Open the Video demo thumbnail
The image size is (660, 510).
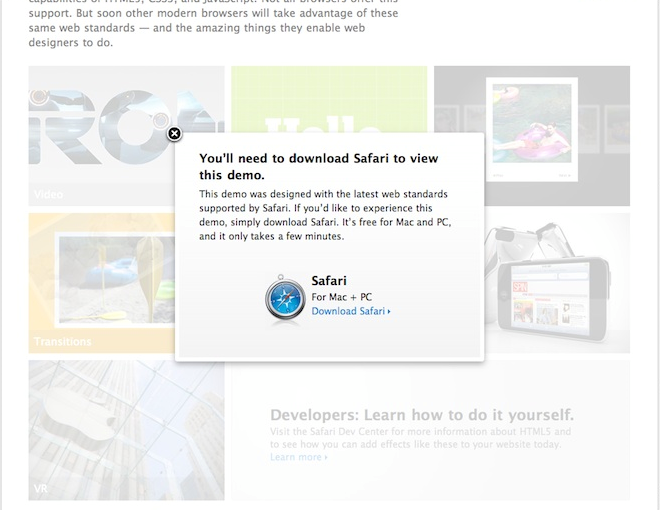[101, 135]
